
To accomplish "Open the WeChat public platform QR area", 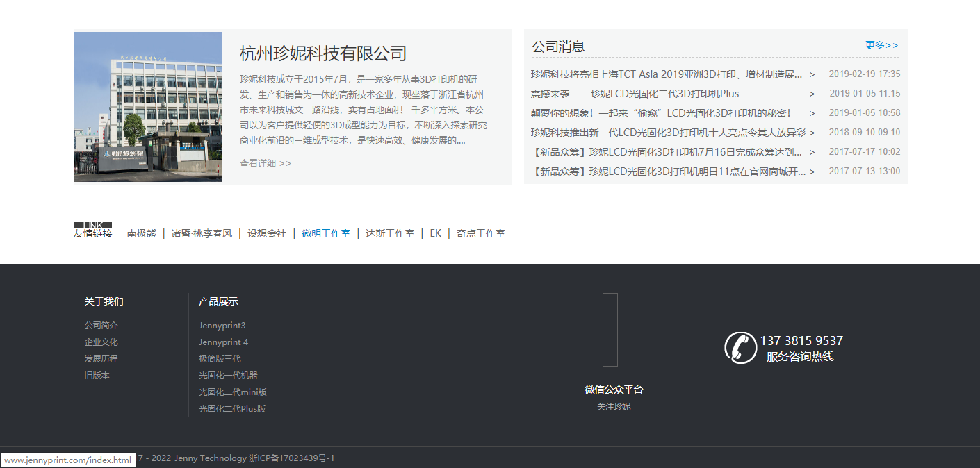I will click(610, 330).
